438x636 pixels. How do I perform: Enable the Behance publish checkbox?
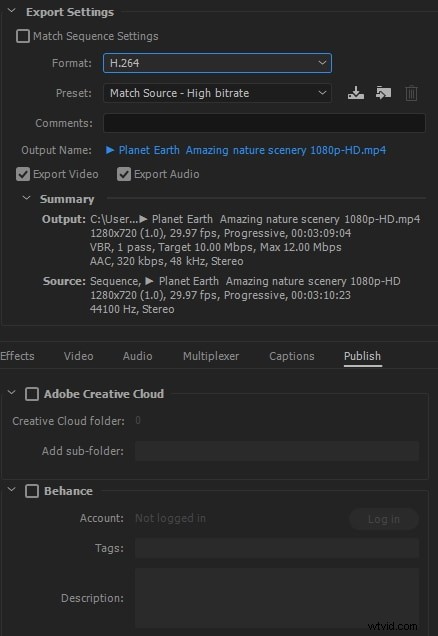(x=32, y=491)
